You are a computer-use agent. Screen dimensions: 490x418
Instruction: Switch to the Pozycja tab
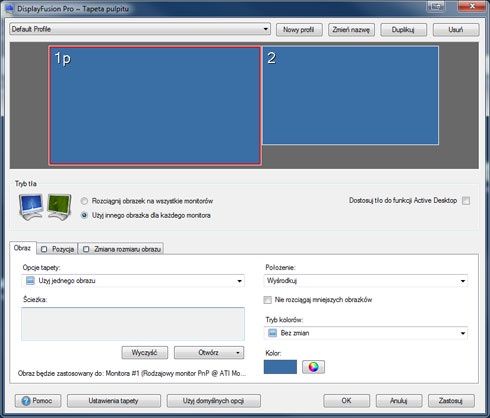tap(57, 249)
